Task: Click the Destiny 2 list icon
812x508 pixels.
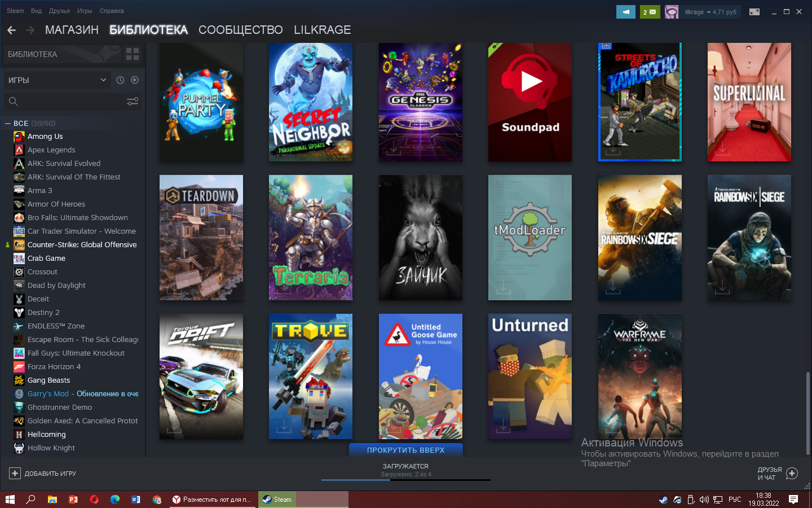Action: 19,312
